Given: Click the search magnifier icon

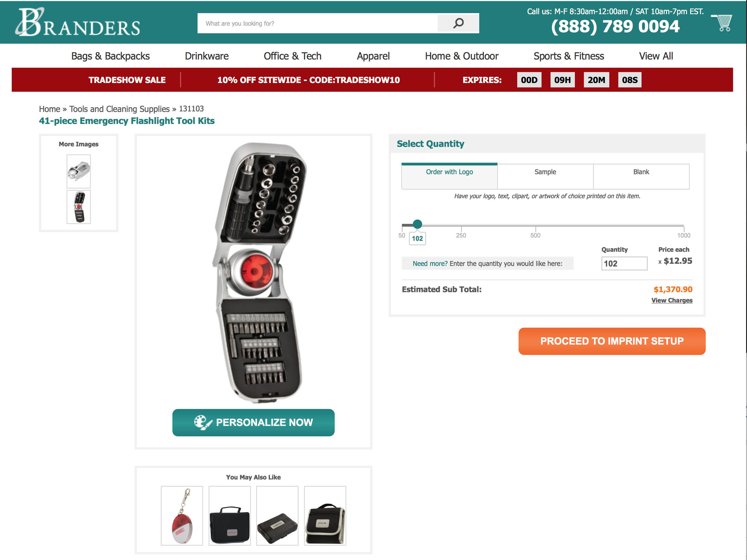Looking at the screenshot, I should 458,23.
